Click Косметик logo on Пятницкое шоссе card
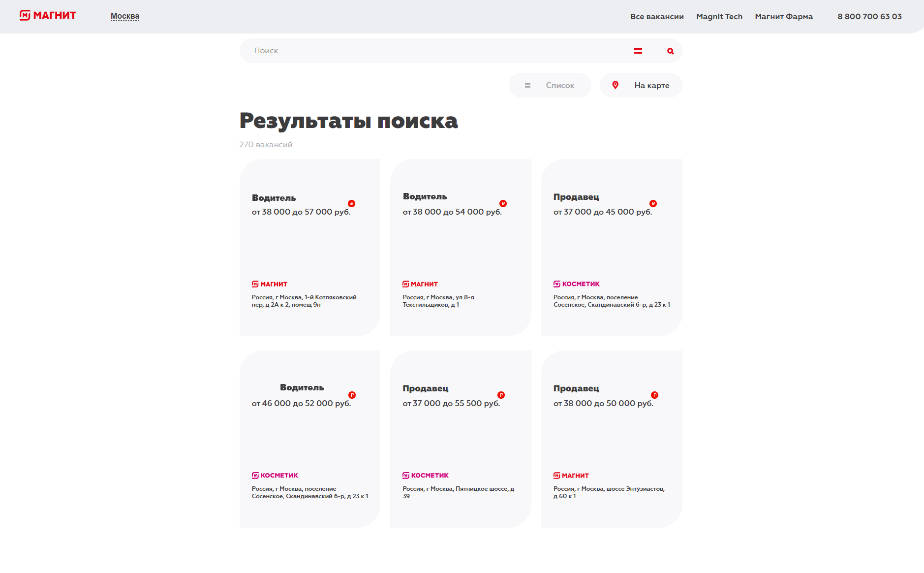 [x=426, y=476]
